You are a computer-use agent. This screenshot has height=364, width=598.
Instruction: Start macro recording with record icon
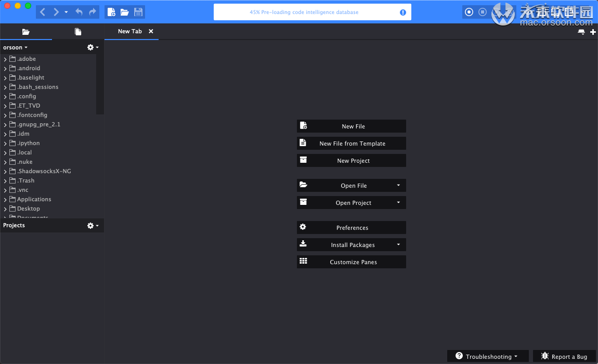pyautogui.click(x=469, y=12)
